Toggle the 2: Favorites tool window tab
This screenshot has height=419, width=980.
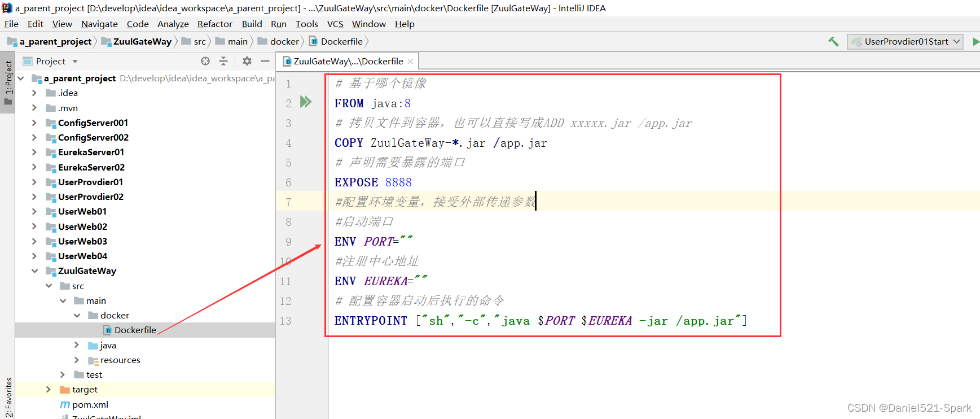coord(8,397)
